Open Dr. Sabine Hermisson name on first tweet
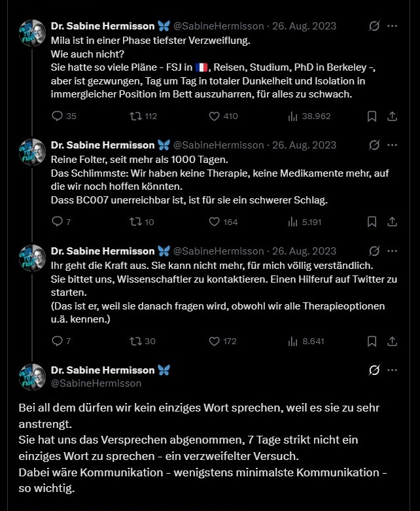The image size is (420, 511). pos(103,26)
